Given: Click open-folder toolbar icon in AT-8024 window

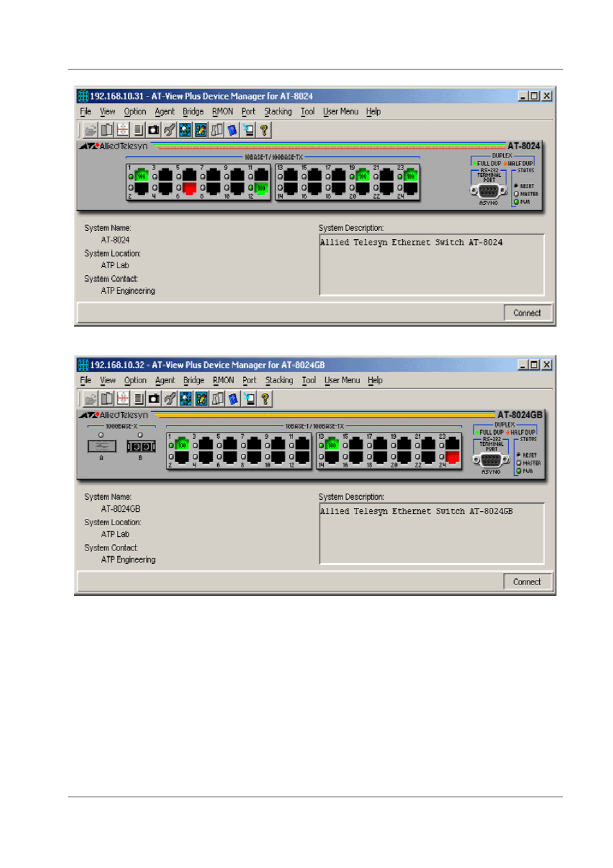Looking at the screenshot, I should tap(91, 130).
